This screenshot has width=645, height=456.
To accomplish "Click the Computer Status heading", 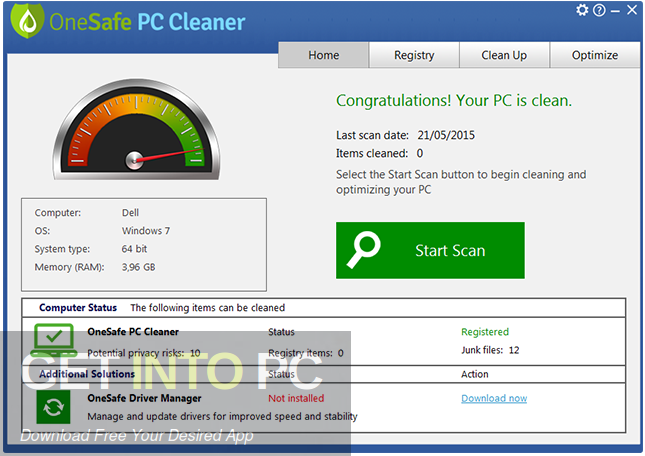I will point(78,308).
